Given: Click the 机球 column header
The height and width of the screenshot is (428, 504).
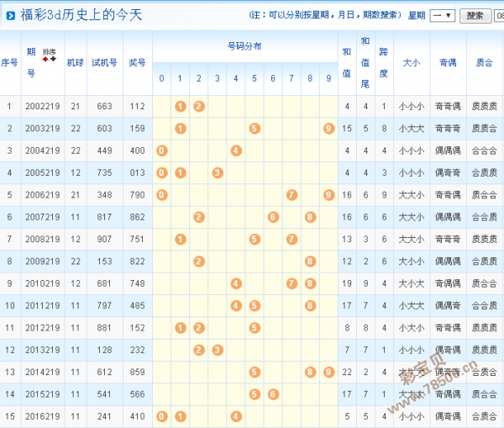Looking at the screenshot, I should [x=76, y=62].
